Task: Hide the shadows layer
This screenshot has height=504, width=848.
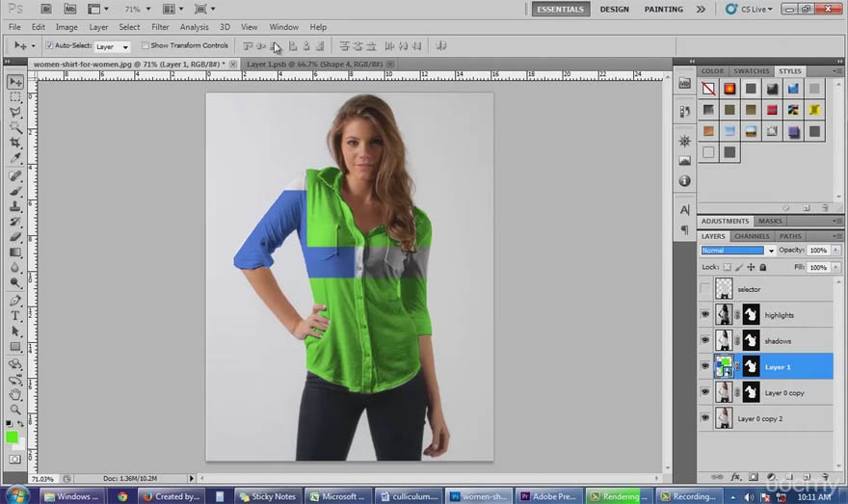Action: pos(705,340)
